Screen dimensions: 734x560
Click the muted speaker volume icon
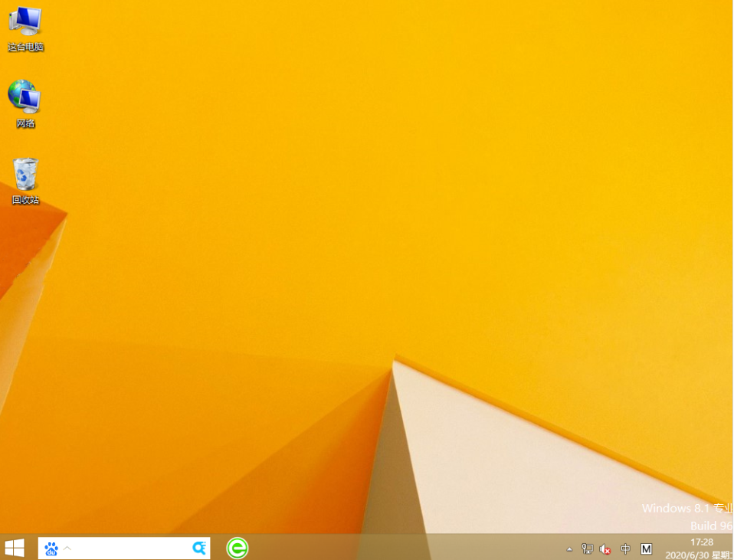point(605,549)
